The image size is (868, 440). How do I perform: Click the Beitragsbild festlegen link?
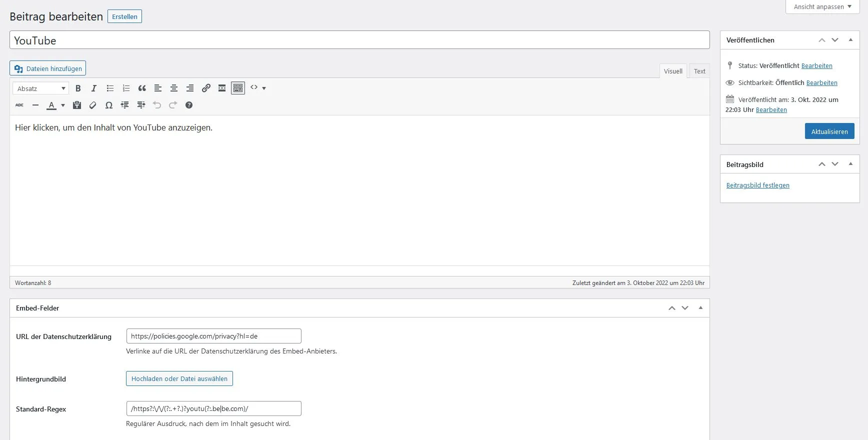(x=757, y=185)
